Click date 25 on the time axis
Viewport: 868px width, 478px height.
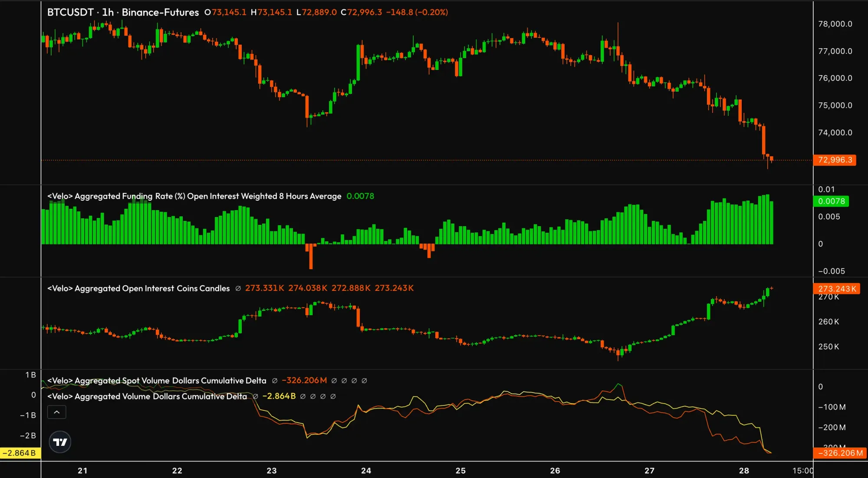(460, 471)
